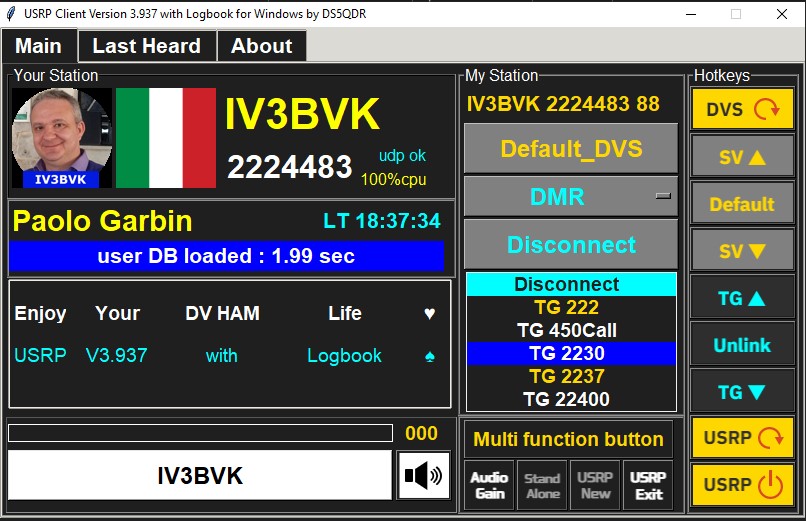Close the USRP Client window
Screen dimensions: 806x521
[x=782, y=14]
